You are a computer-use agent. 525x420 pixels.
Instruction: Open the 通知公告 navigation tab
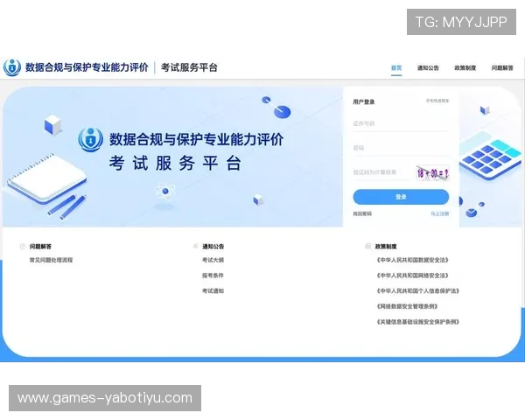(x=428, y=68)
